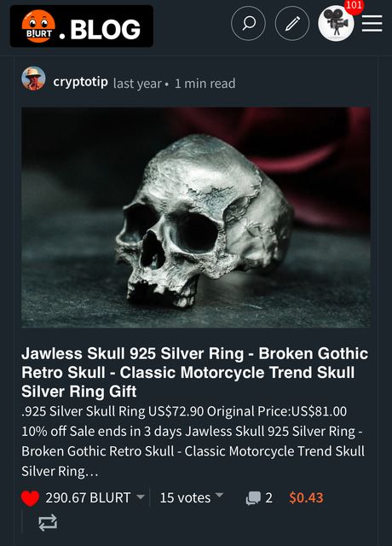Click the pencil compose post icon
This screenshot has width=392, height=546.
click(x=292, y=24)
